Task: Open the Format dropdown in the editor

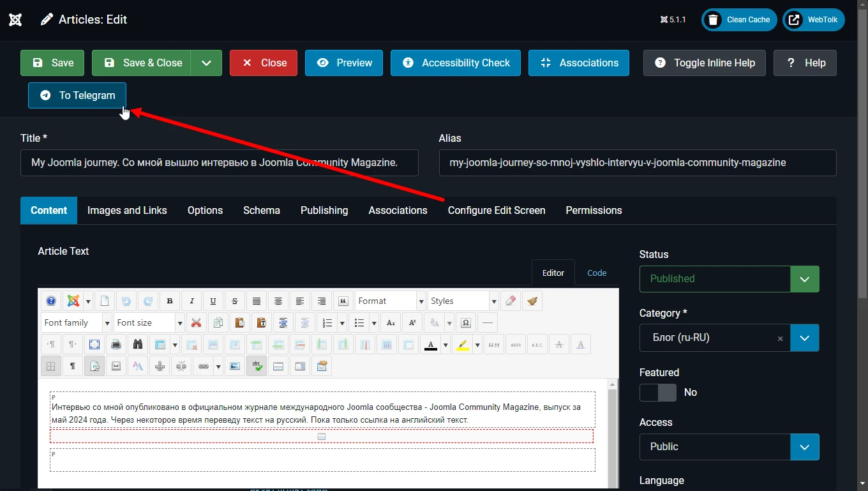Action: tap(390, 301)
